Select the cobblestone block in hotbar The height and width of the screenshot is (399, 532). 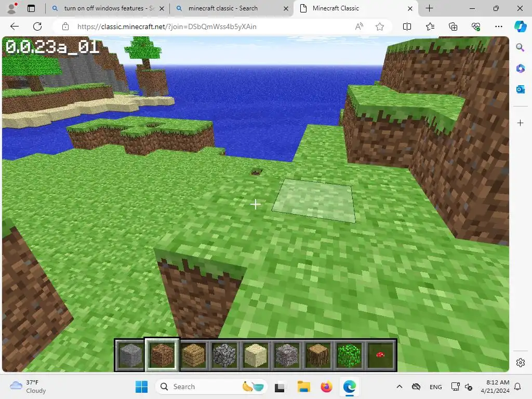point(224,355)
